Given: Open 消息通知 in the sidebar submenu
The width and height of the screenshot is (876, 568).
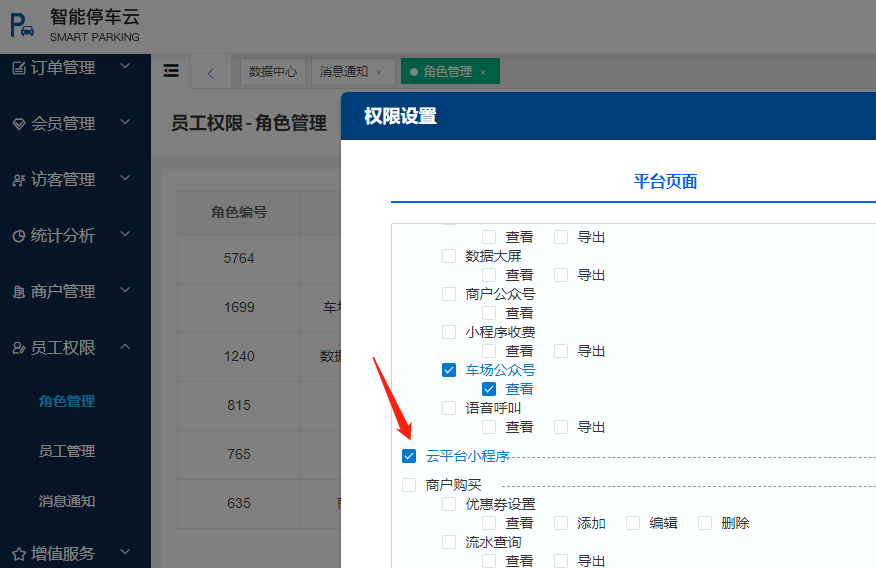Looking at the screenshot, I should pyautogui.click(x=67, y=501).
